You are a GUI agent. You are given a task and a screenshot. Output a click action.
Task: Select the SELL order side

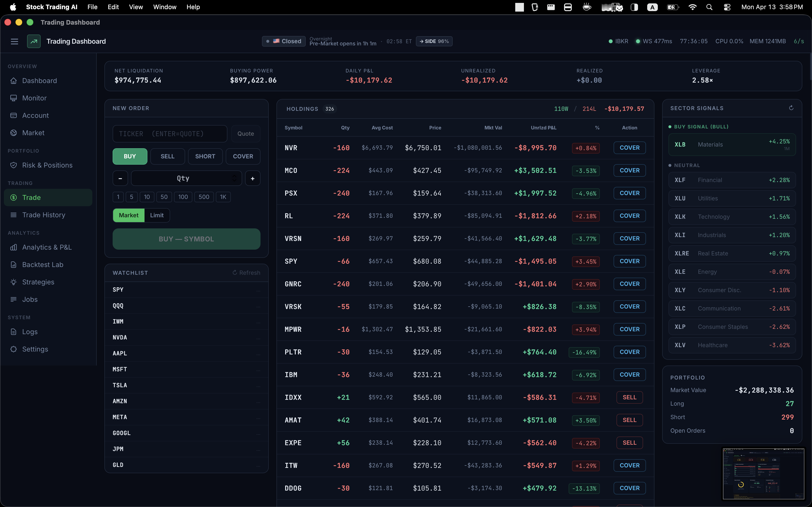coord(167,156)
